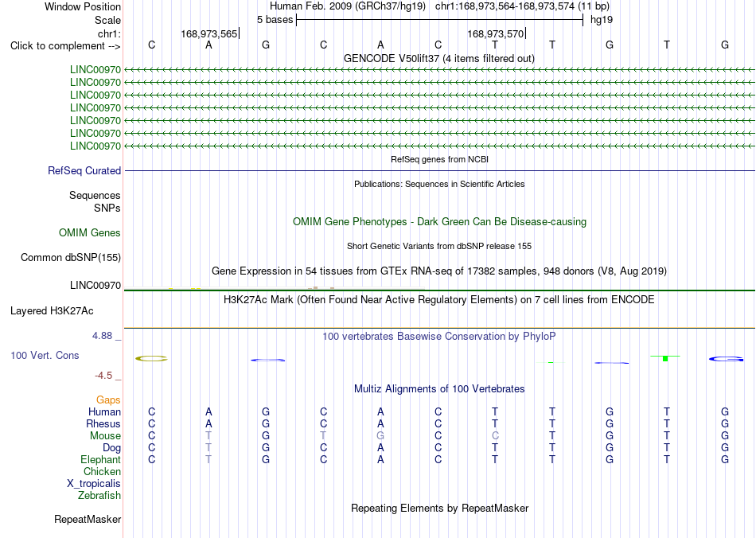The image size is (756, 538).
Task: Select the Dog alignment row label
Action: click(x=112, y=448)
